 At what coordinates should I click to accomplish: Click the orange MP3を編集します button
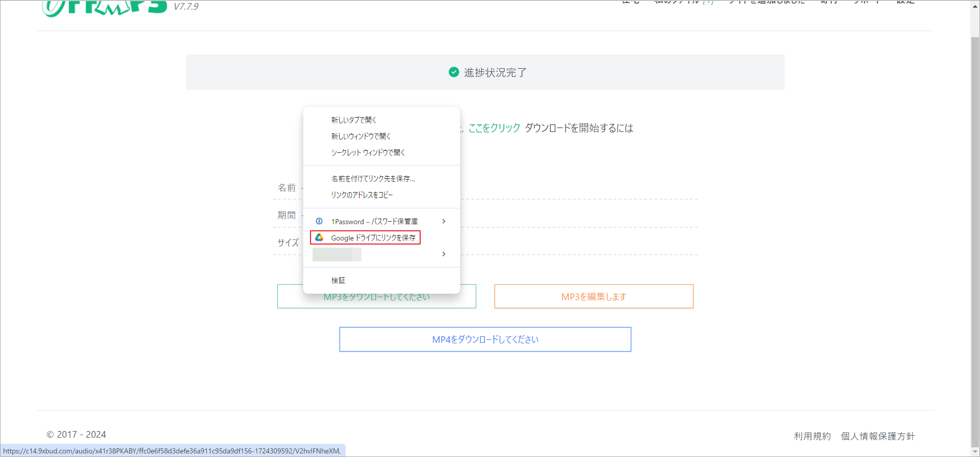(594, 297)
